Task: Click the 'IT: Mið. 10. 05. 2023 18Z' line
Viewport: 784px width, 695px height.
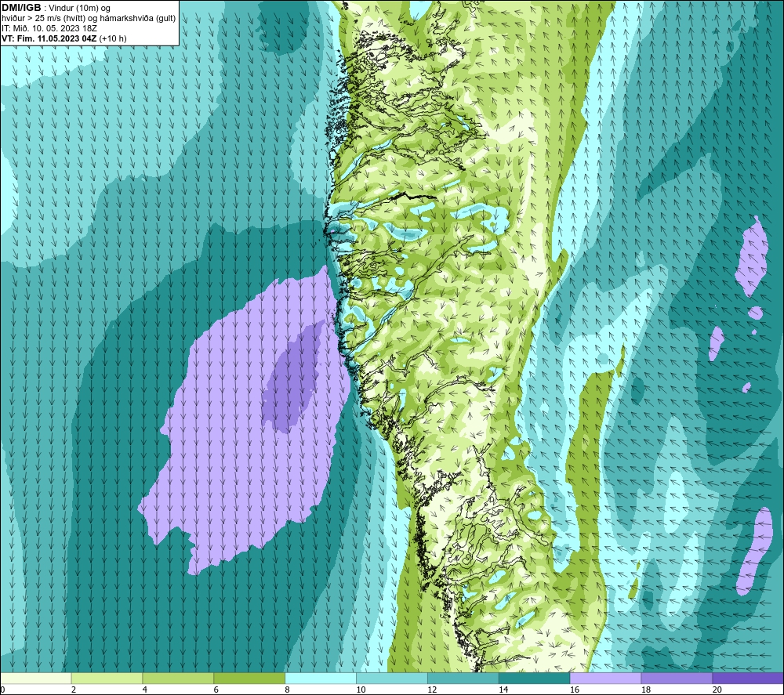Action: click(x=49, y=28)
